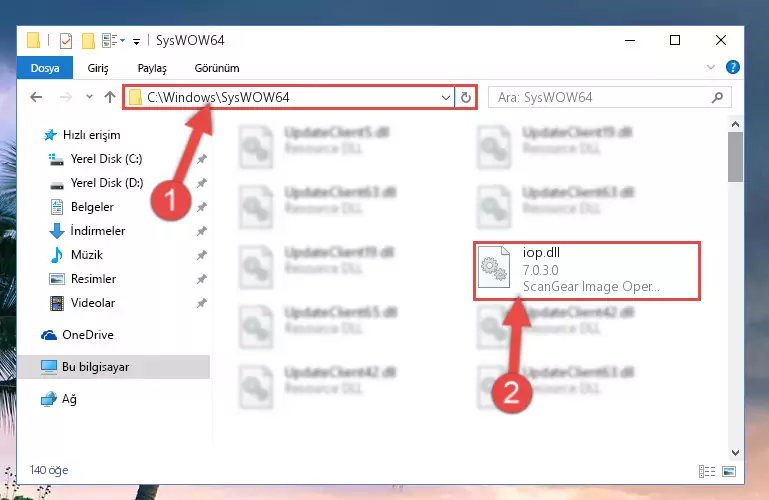Maximize the SysWOW64 window
The width and height of the screenshot is (769, 500).
[675, 40]
